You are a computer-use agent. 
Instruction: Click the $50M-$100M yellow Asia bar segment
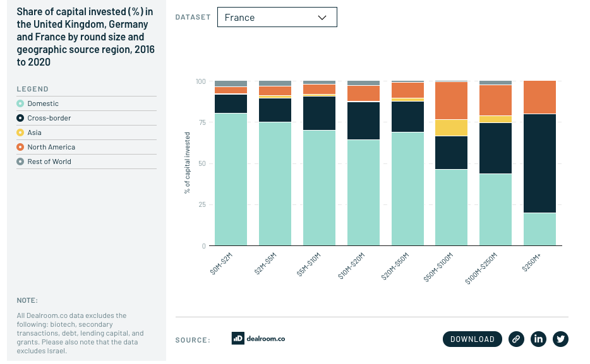pyautogui.click(x=452, y=127)
